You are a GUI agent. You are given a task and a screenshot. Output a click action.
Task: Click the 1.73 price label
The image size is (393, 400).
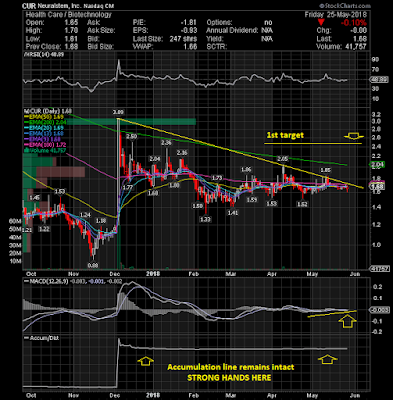[x=217, y=178]
